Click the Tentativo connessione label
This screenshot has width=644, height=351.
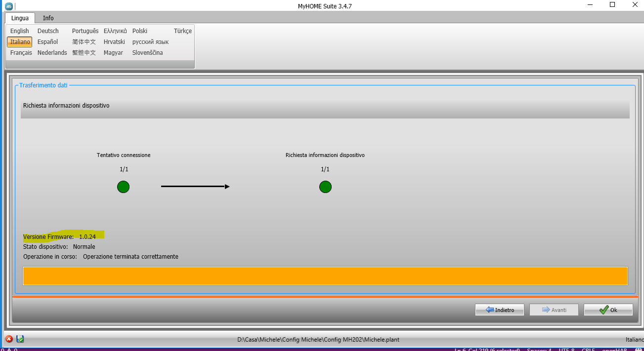(x=124, y=155)
